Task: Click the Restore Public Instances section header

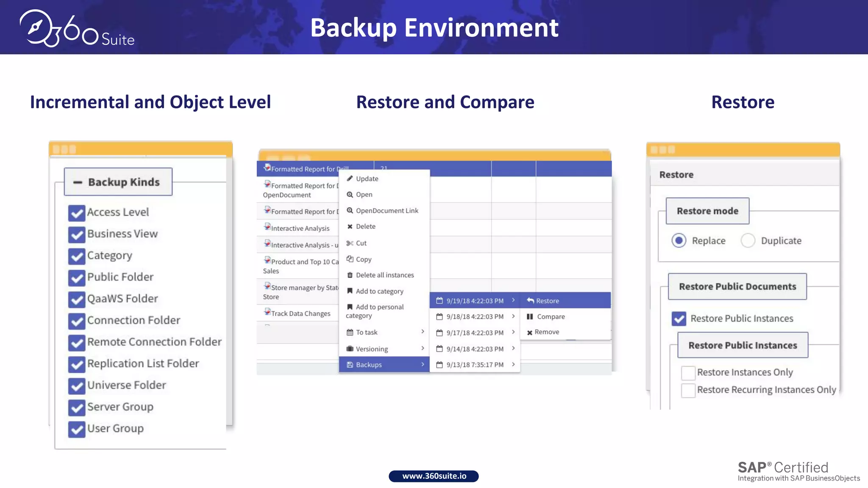Action: point(743,345)
